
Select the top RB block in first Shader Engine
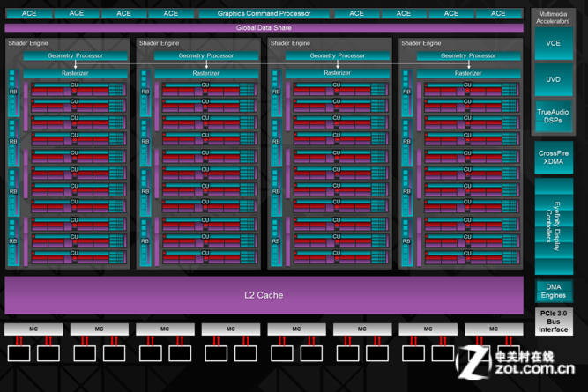(x=13, y=92)
